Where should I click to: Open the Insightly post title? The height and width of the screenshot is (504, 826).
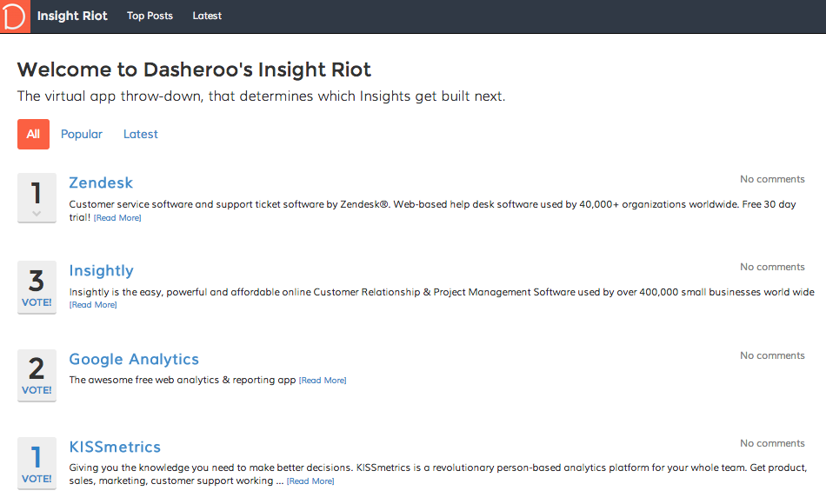tap(101, 270)
